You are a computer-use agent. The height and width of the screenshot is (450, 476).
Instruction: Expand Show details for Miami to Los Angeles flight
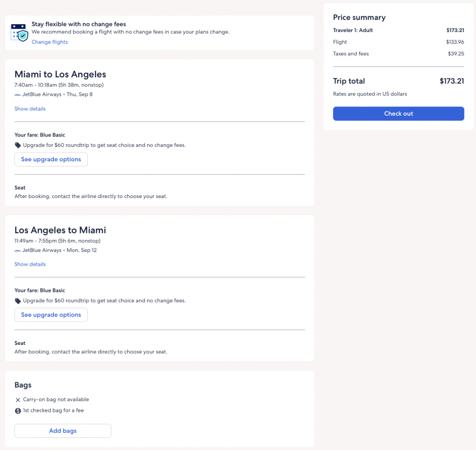(x=30, y=109)
